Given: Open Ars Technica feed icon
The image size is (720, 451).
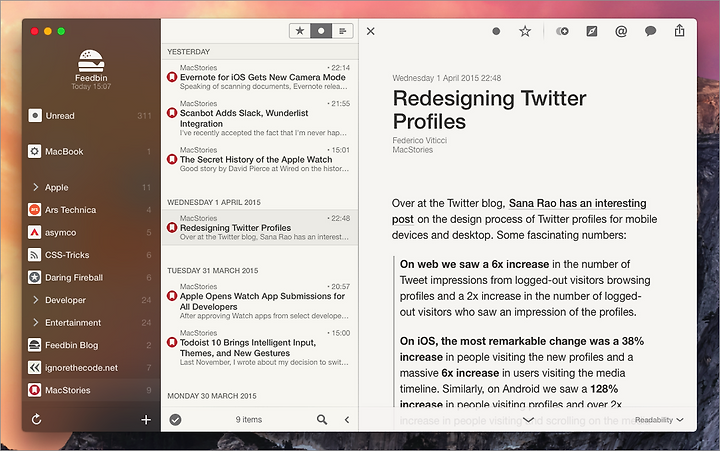Looking at the screenshot, I should pos(34,210).
